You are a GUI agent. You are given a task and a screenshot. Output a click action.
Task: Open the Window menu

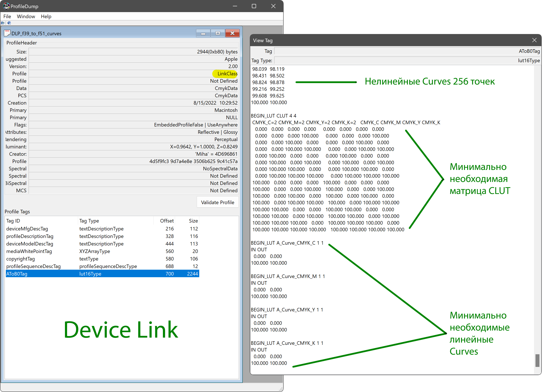point(26,16)
